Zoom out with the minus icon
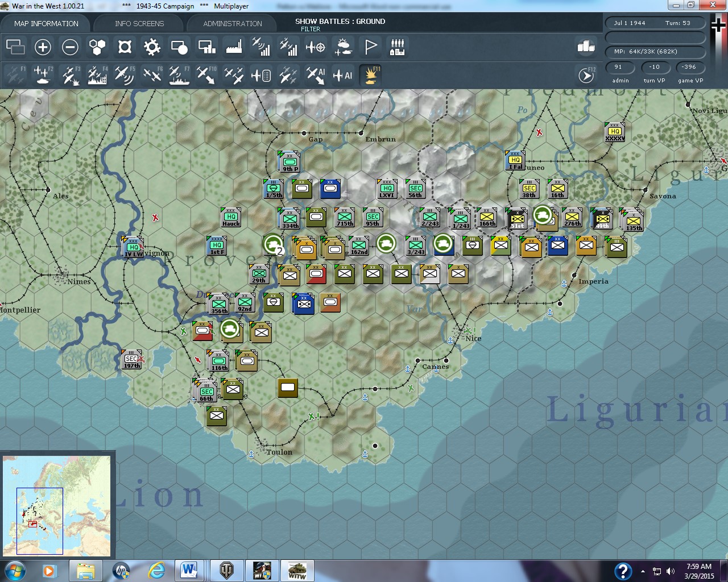This screenshot has width=728, height=582. click(x=70, y=47)
